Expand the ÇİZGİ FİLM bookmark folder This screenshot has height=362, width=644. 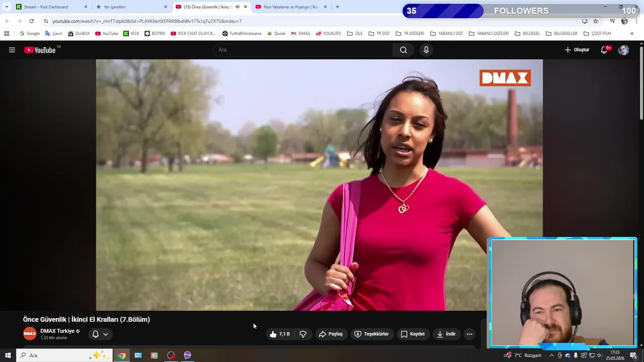coord(597,34)
